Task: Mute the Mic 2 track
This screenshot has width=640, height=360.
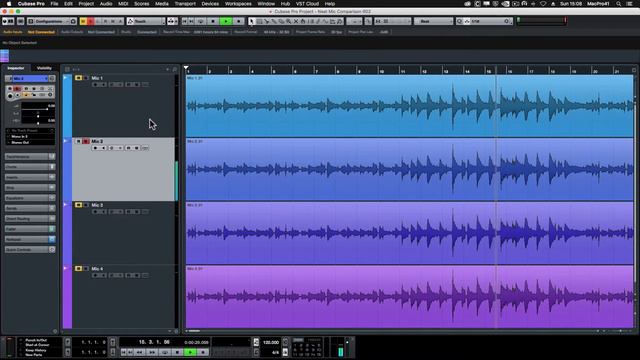Action: click(78, 141)
